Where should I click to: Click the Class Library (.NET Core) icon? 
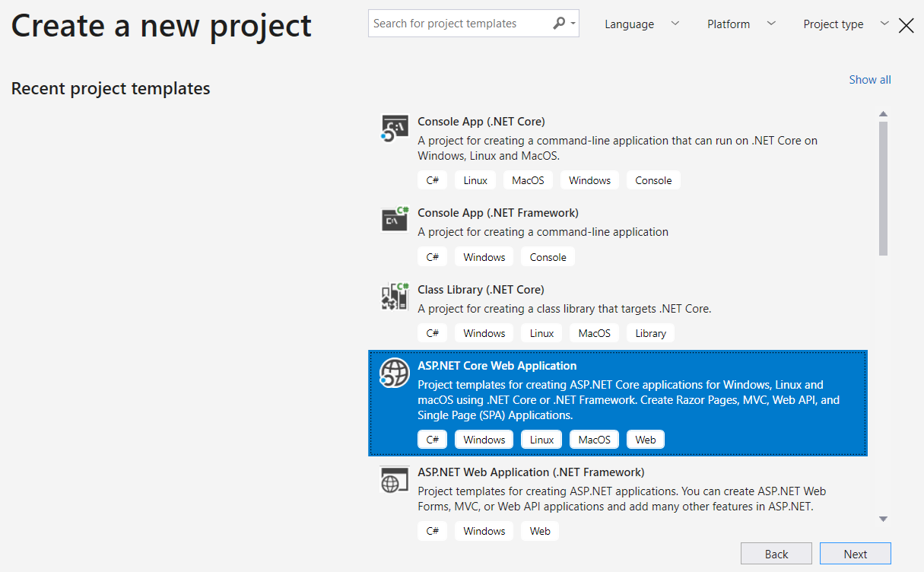(x=395, y=297)
